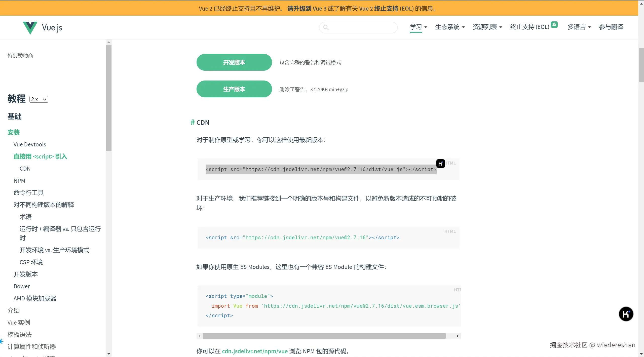Image resolution: width=644 pixels, height=357 pixels.
Task: Click sidebar scroll up arrow
Action: click(109, 42)
